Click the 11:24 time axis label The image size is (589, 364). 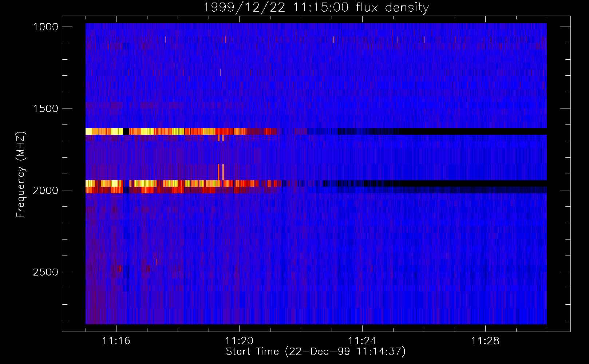point(362,341)
